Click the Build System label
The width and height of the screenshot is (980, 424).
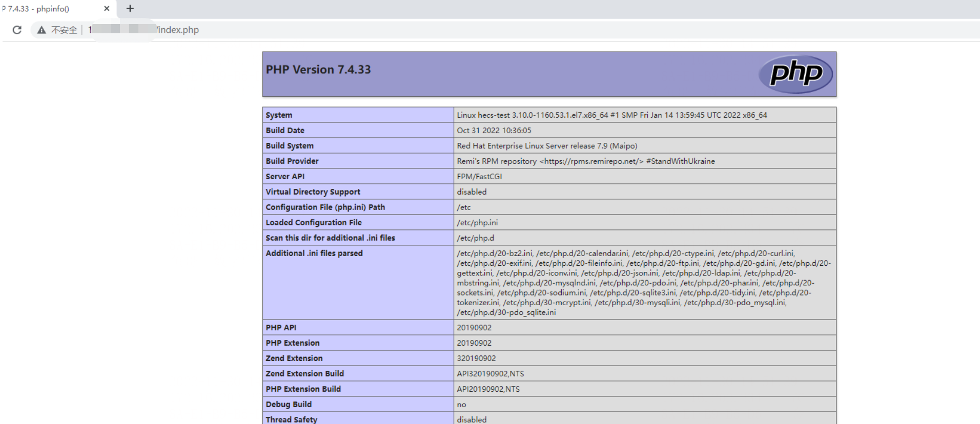tap(290, 146)
